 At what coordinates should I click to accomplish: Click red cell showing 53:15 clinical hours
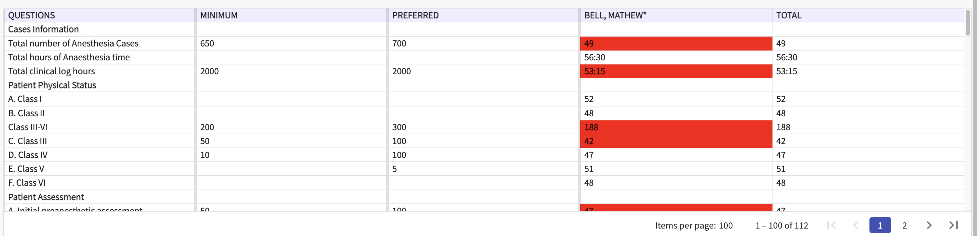[675, 71]
